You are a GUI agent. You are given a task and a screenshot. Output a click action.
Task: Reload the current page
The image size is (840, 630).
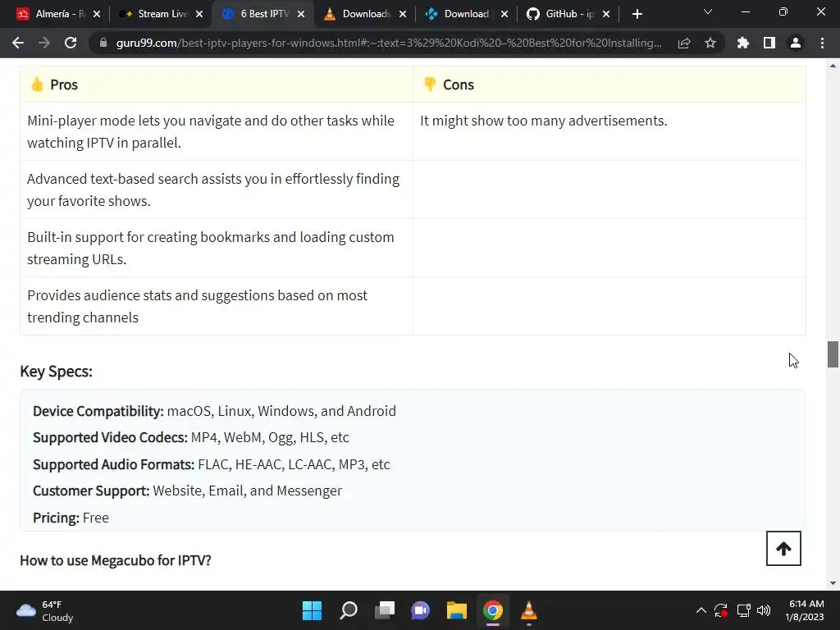(71, 43)
